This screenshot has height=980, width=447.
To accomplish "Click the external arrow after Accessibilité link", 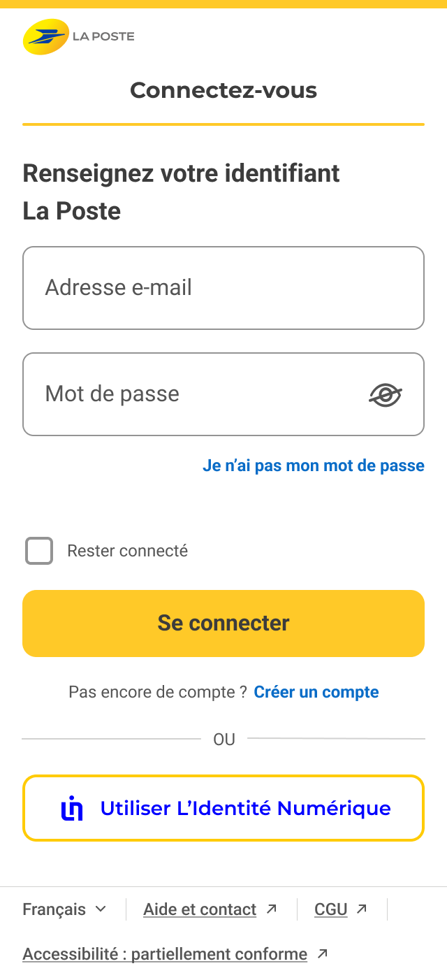I will tap(322, 953).
